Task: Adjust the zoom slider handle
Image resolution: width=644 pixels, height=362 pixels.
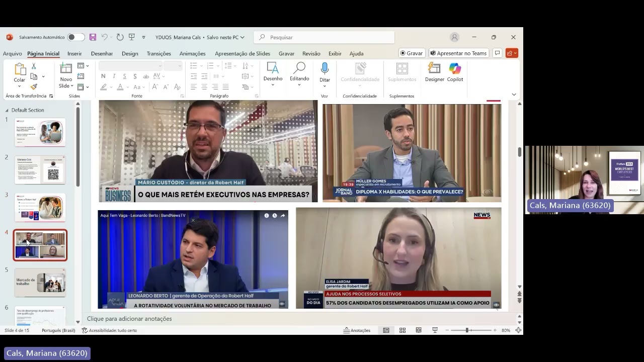Action: pos(467,330)
